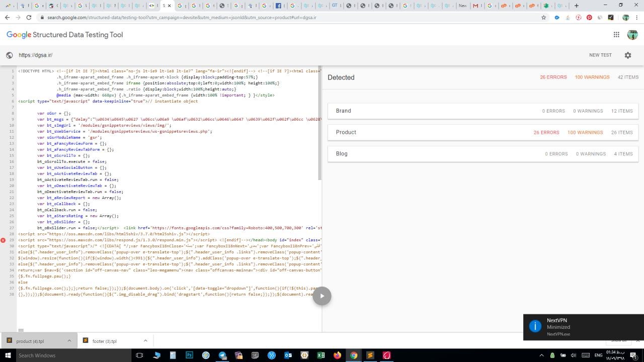Image resolution: width=644 pixels, height=362 pixels.
Task: Click the globe icon beside the dgsa.ir URL
Action: point(9,55)
